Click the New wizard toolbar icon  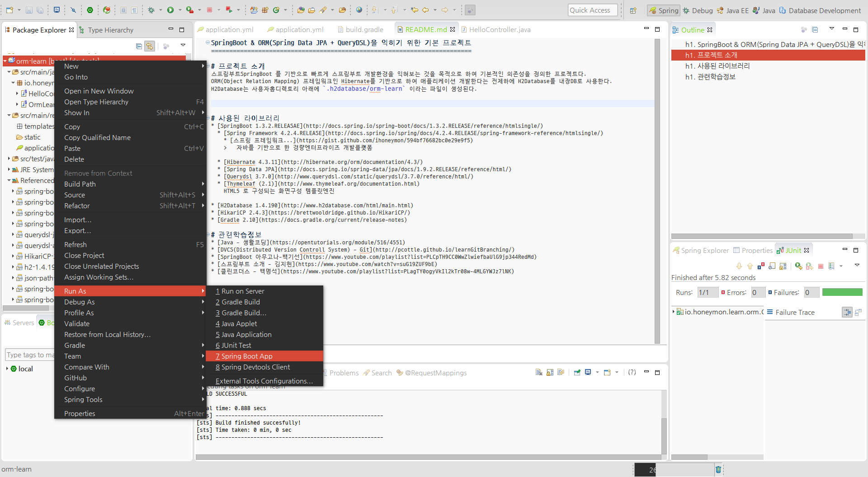(x=10, y=10)
